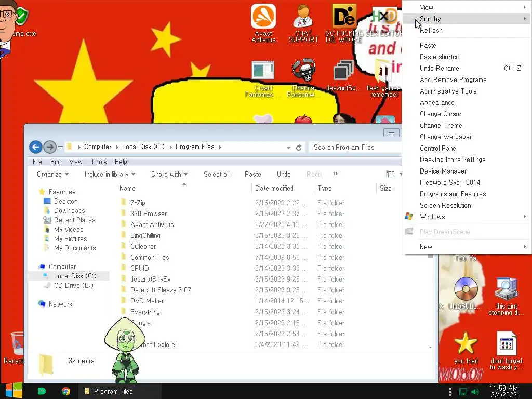Click Paste in Explorer toolbar

[x=253, y=174]
